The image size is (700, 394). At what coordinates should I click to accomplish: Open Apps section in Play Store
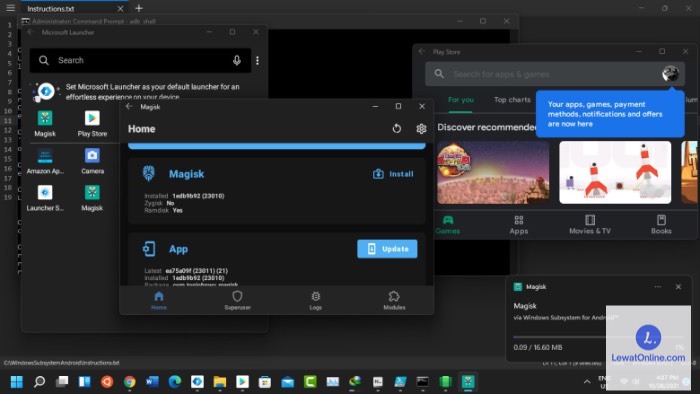[x=519, y=224]
